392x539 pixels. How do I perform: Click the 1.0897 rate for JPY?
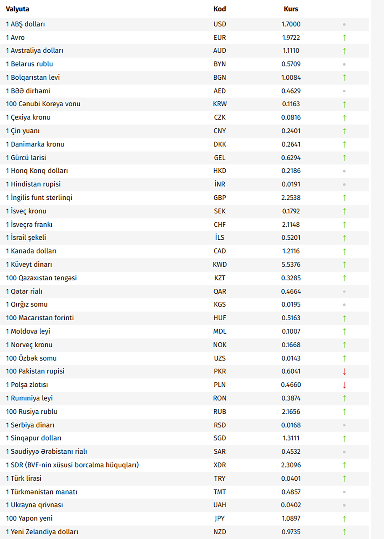(291, 518)
